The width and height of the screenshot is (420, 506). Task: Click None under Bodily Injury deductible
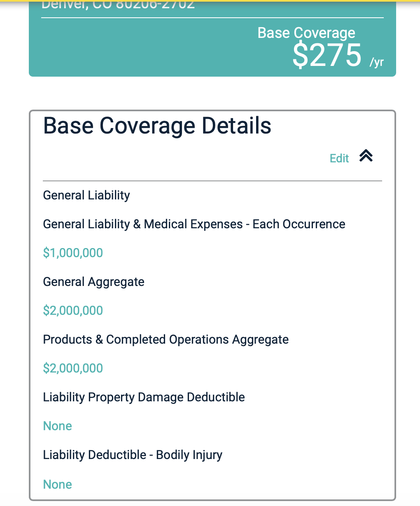point(58,485)
